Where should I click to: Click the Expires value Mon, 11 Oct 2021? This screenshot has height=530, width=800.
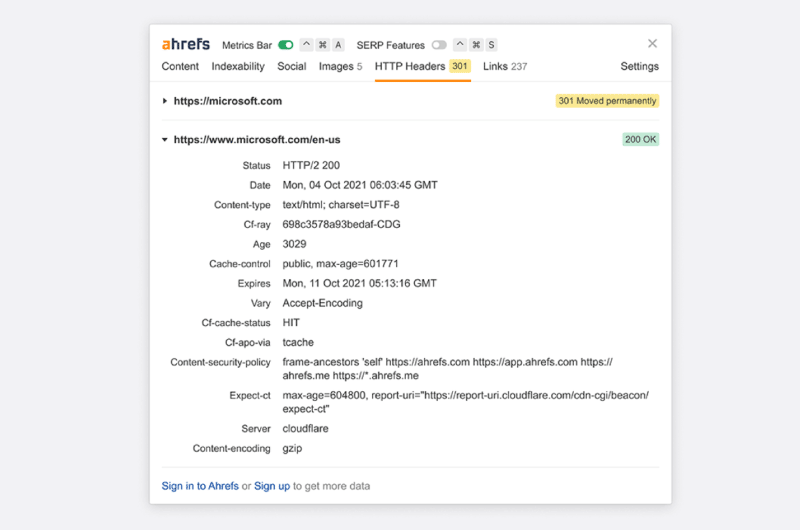360,283
